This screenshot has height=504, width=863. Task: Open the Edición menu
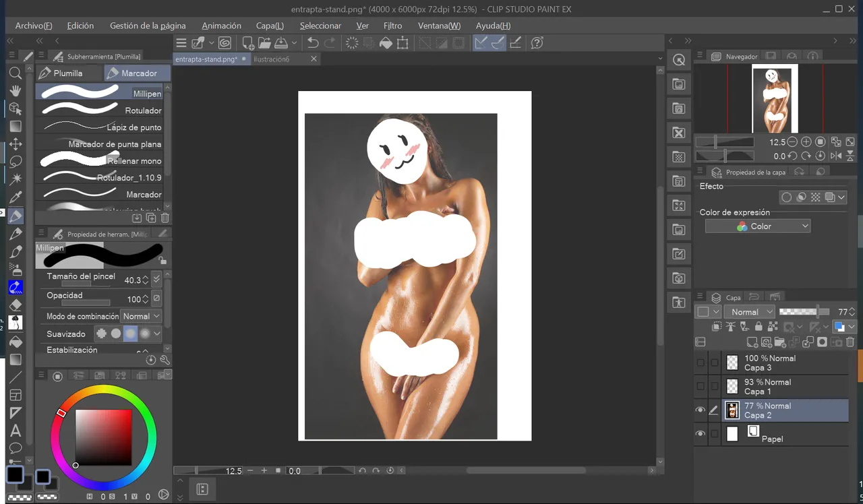(x=80, y=26)
